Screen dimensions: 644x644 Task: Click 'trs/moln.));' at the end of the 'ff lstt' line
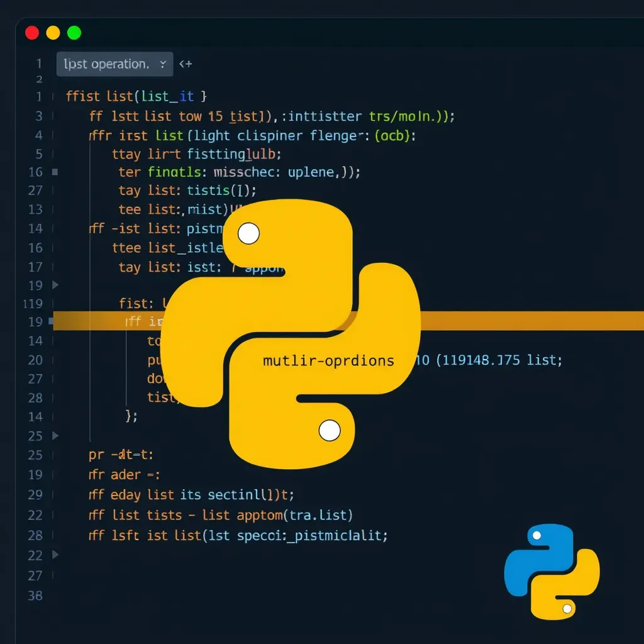412,116
